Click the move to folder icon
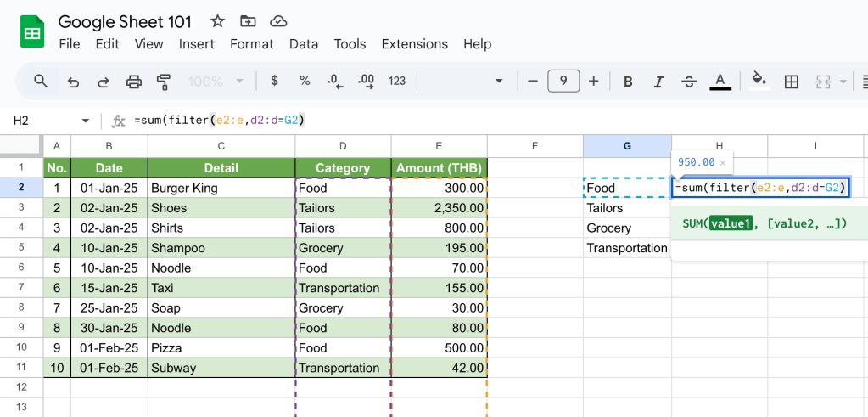This screenshot has height=417, width=868. [x=248, y=21]
